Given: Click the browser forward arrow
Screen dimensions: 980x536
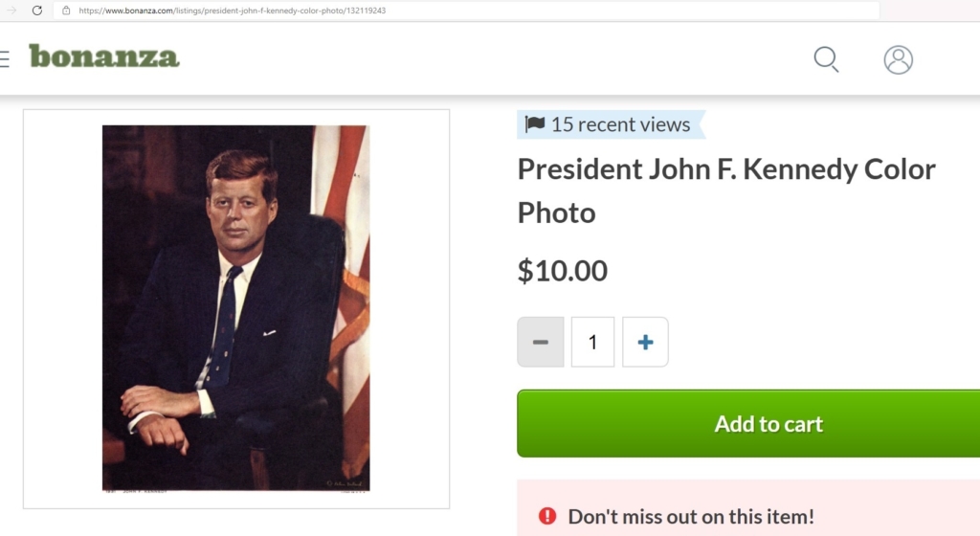Looking at the screenshot, I should click(12, 11).
